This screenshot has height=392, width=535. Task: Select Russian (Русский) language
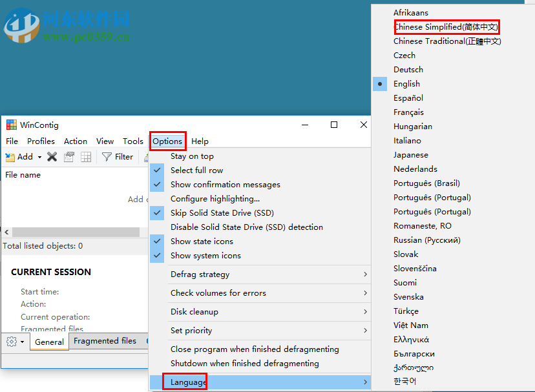[x=427, y=240]
